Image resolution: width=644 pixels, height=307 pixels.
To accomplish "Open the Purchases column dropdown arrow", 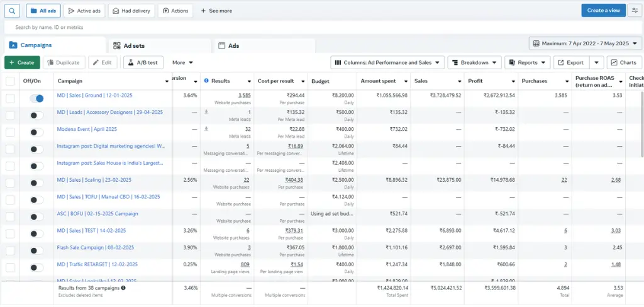I will click(567, 81).
